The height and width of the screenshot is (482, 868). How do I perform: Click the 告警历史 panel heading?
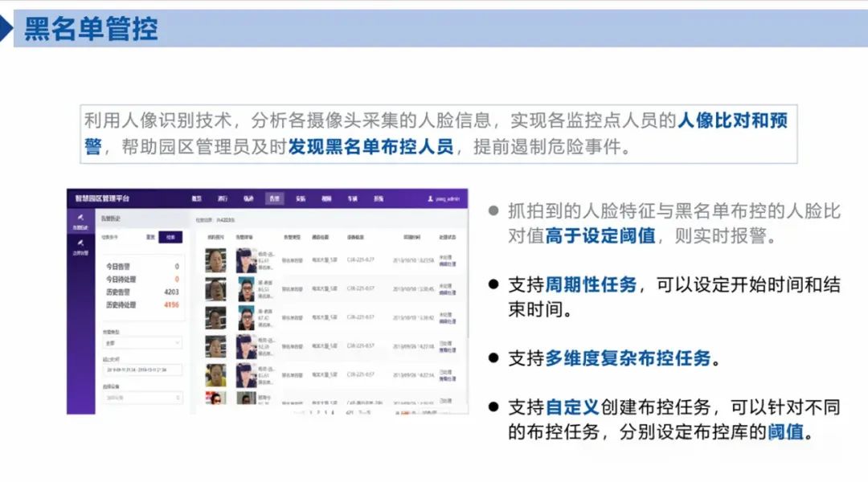tap(111, 219)
